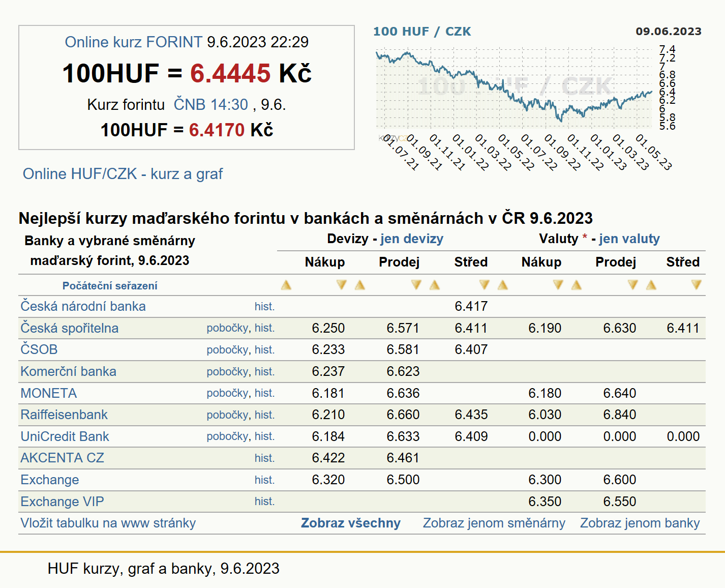Select Zobraz jenom banky filter
Image resolution: width=725 pixels, height=588 pixels.
click(x=640, y=523)
